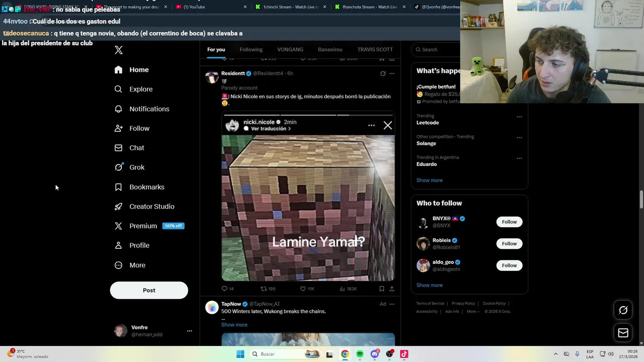Image resolution: width=644 pixels, height=362 pixels.
Task: Like the Residentt post
Action: pyautogui.click(x=307, y=289)
